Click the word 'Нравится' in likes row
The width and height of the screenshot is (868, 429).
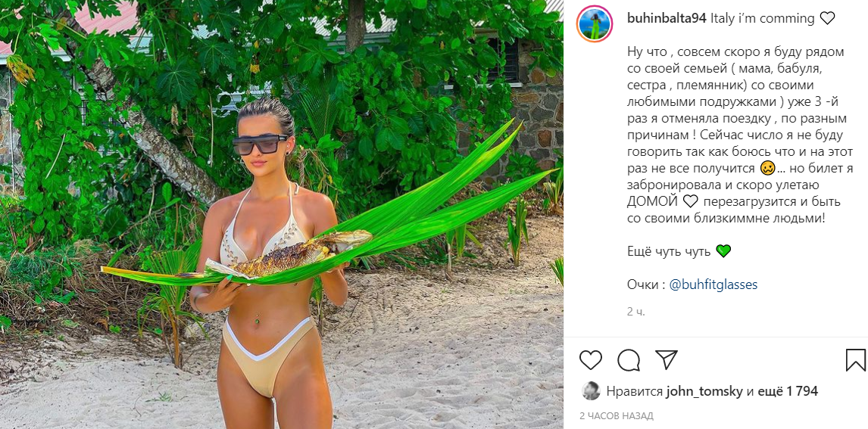tap(635, 391)
